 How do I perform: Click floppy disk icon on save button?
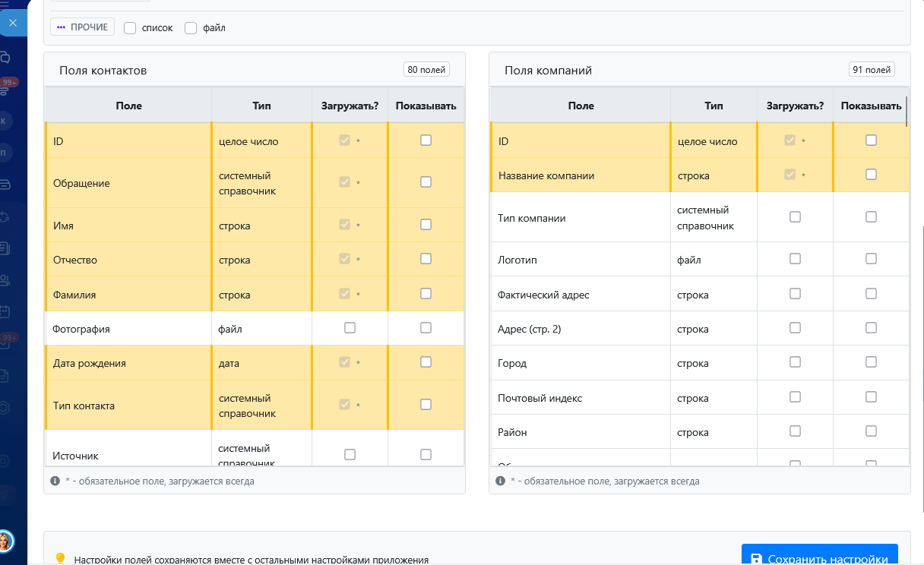756,560
